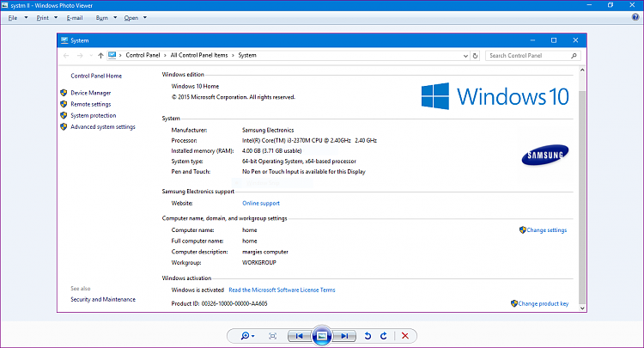Click the shield icon next to Change settings
644x348 pixels.
(522, 230)
